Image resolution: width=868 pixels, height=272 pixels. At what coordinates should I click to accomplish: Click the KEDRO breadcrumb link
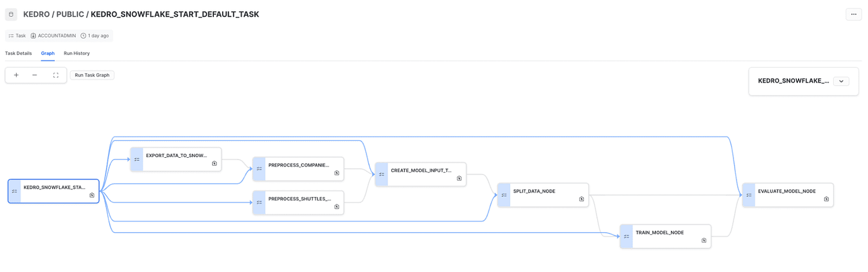pos(37,14)
